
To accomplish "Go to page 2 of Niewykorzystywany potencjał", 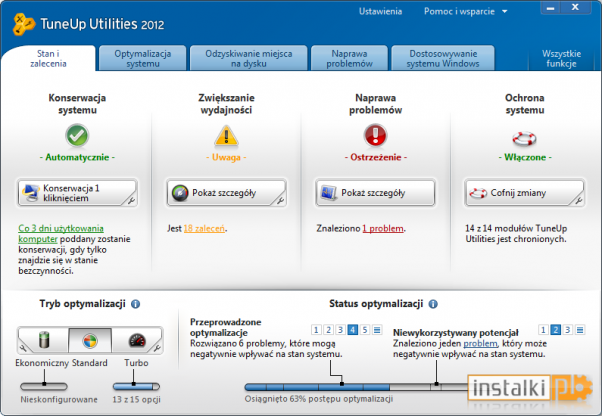I will click(556, 330).
